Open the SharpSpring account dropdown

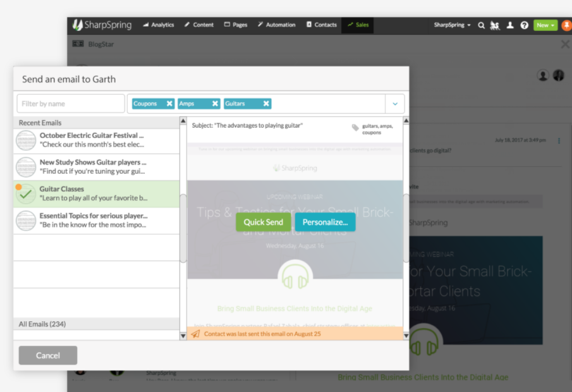pyautogui.click(x=451, y=25)
